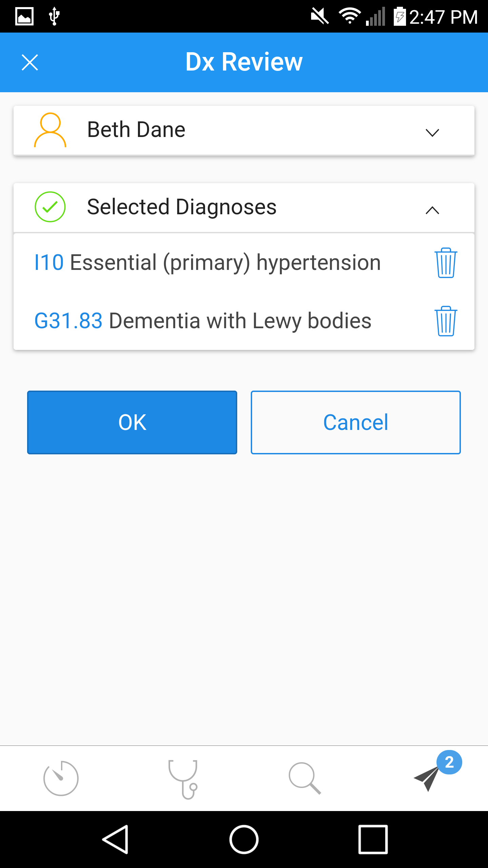
Task: Open the search magnifier tab
Action: (305, 778)
